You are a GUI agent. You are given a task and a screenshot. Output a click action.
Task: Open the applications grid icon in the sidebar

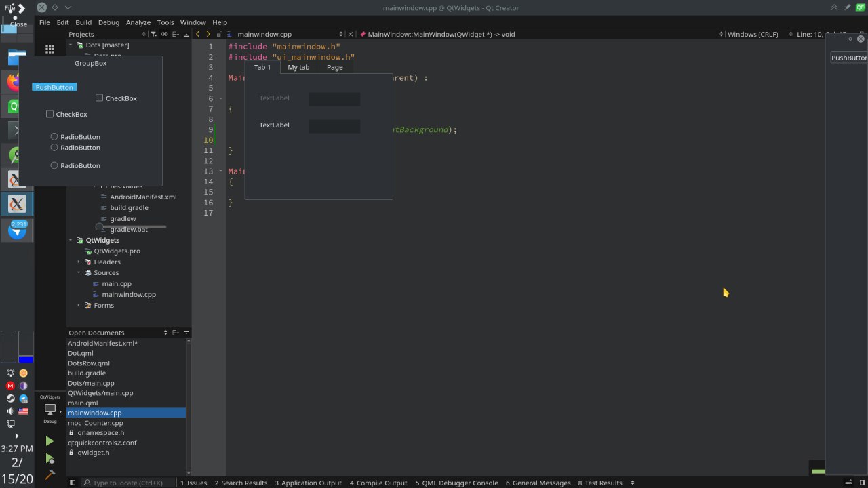(x=50, y=49)
